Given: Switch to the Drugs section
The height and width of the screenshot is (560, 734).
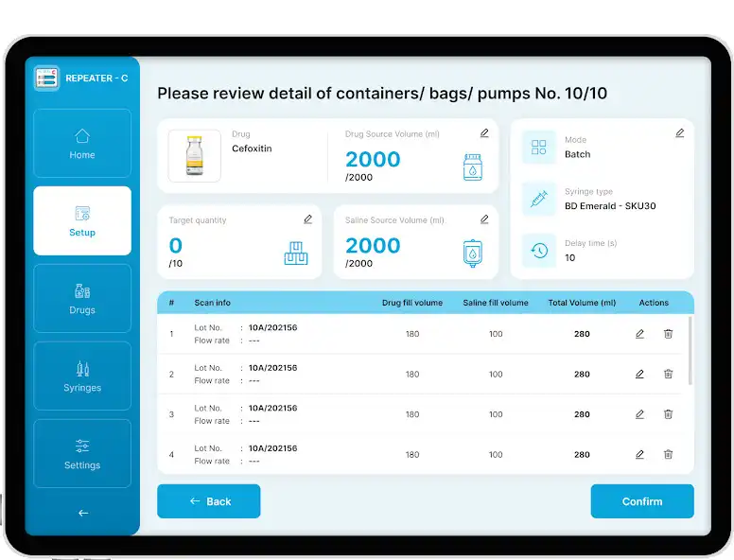Looking at the screenshot, I should coord(82,299).
